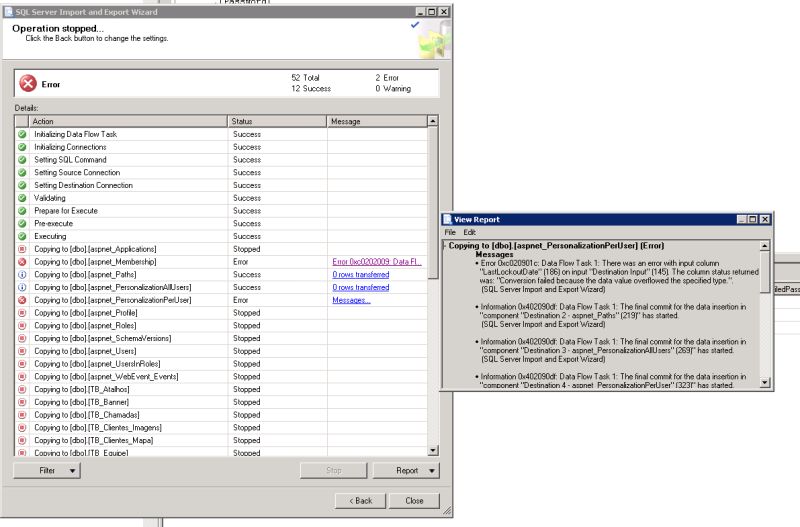Click the success icon next to Initializing Connections
800x527 pixels.
tap(22, 147)
